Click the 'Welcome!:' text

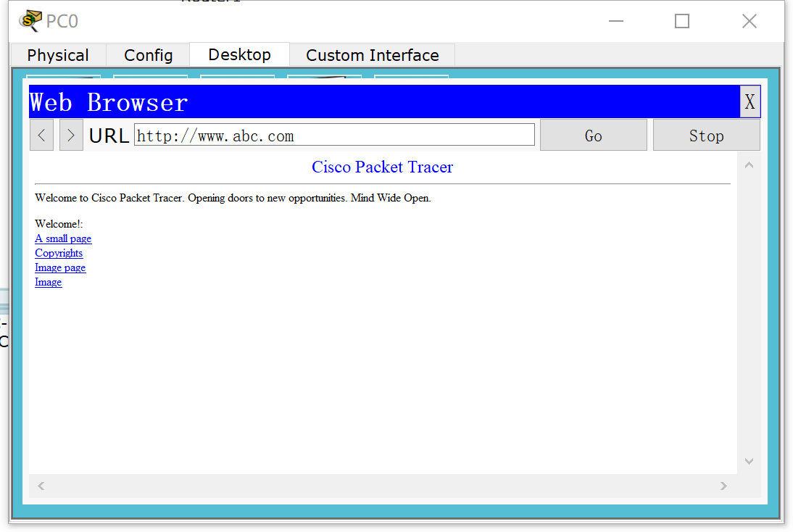[x=59, y=223]
